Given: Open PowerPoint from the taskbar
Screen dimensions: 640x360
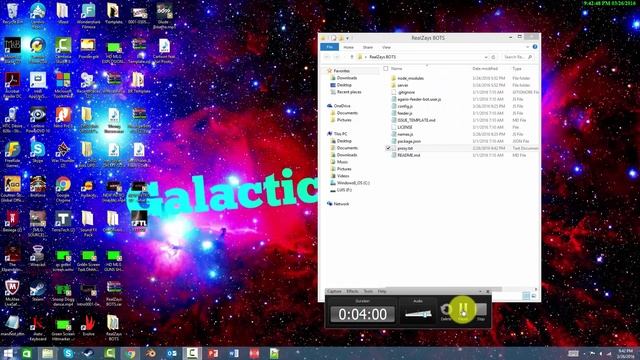Looking at the screenshot, I should [x=213, y=353].
